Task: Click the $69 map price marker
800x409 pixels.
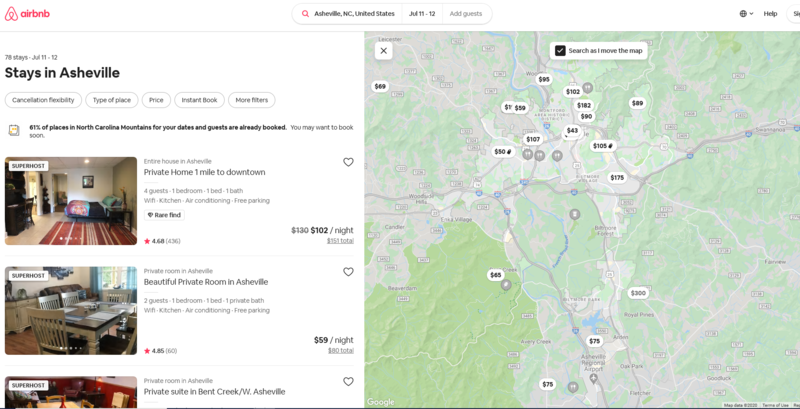Action: pyautogui.click(x=380, y=86)
